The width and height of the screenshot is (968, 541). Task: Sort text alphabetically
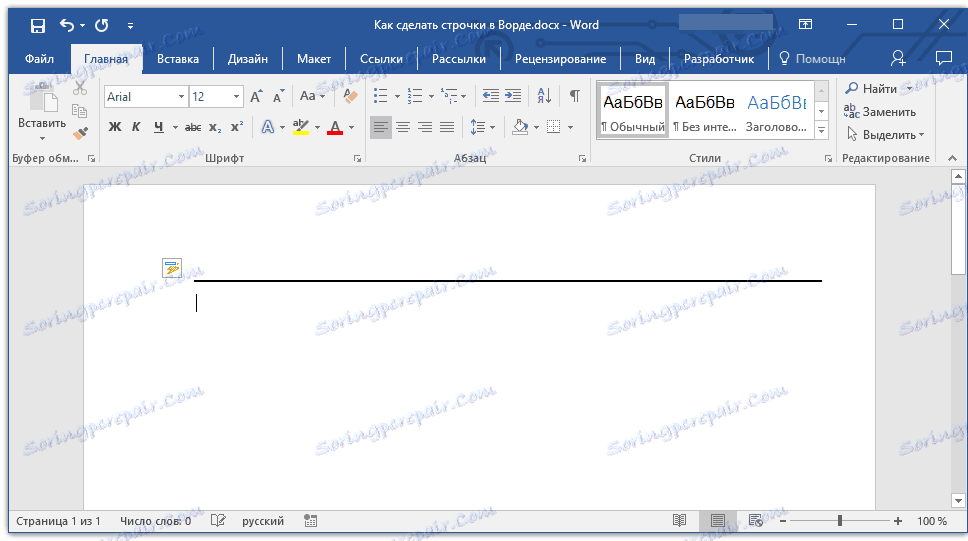pos(544,96)
